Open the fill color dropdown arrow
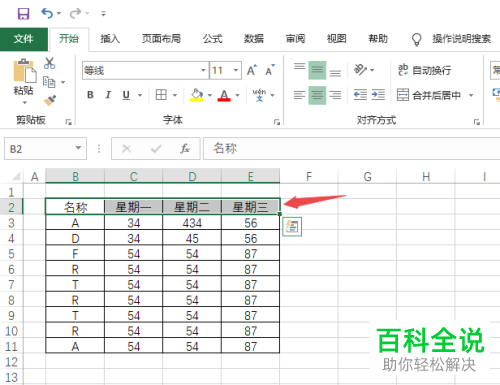 click(x=210, y=95)
